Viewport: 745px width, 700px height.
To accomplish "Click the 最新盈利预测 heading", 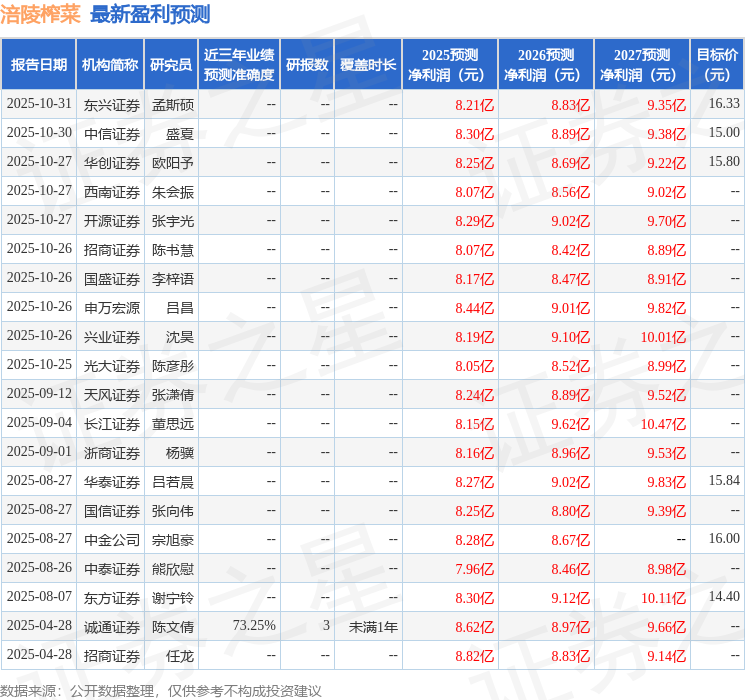I will [150, 14].
